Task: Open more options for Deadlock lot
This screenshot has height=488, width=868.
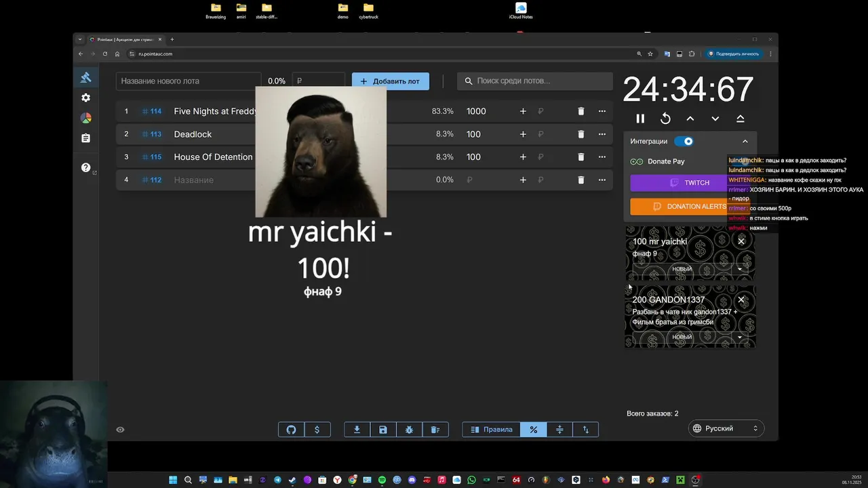Action: (x=602, y=134)
